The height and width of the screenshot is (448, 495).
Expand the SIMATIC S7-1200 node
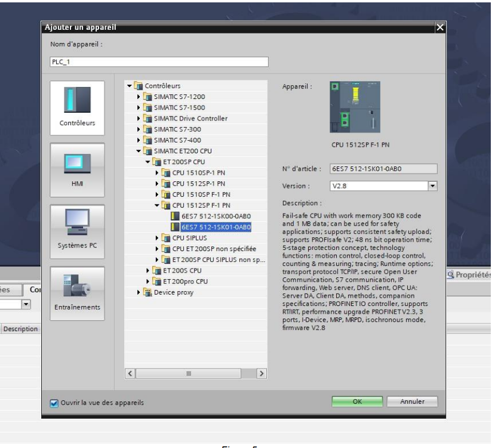139,97
